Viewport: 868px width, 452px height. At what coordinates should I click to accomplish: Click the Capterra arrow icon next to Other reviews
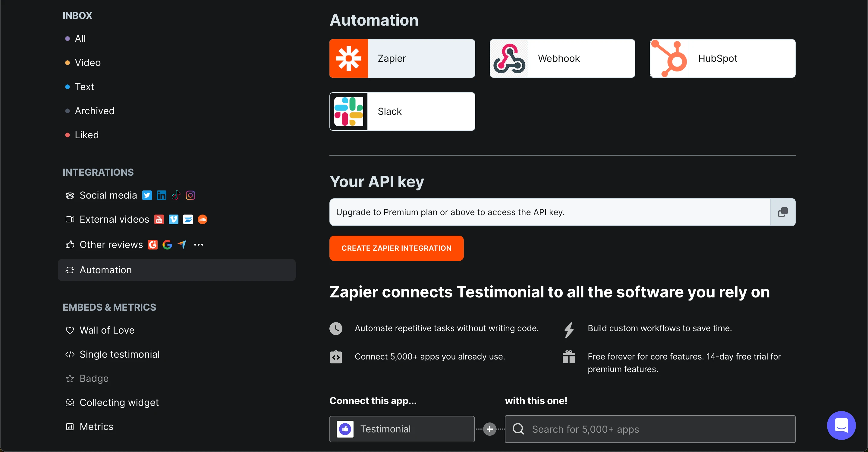pos(182,245)
